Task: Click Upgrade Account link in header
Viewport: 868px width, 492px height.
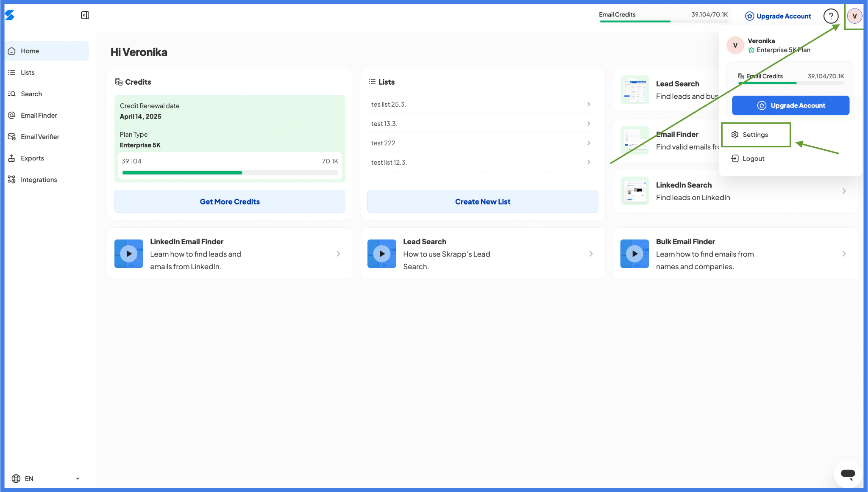Action: [778, 16]
